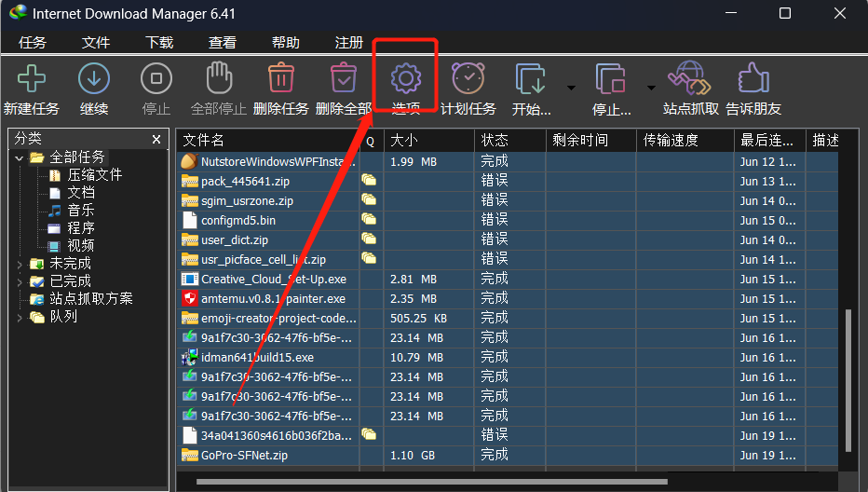
Task: Select the user_dict.zip row
Action: (x=507, y=239)
